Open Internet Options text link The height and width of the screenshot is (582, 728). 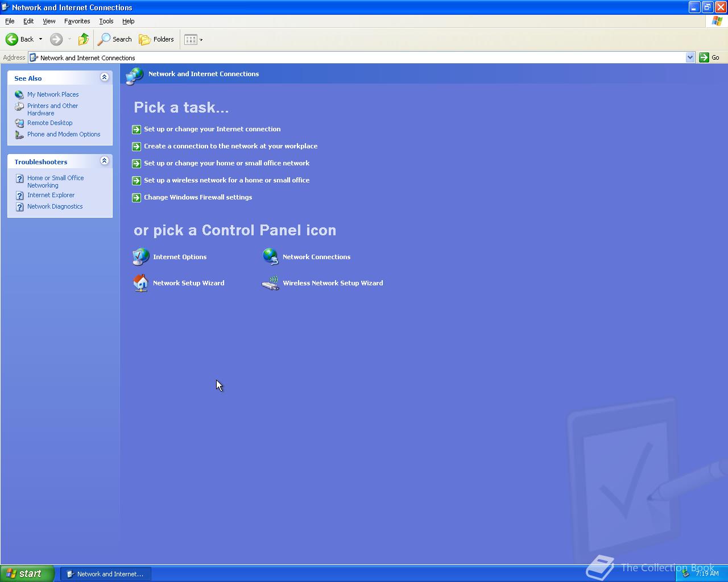[x=180, y=257]
